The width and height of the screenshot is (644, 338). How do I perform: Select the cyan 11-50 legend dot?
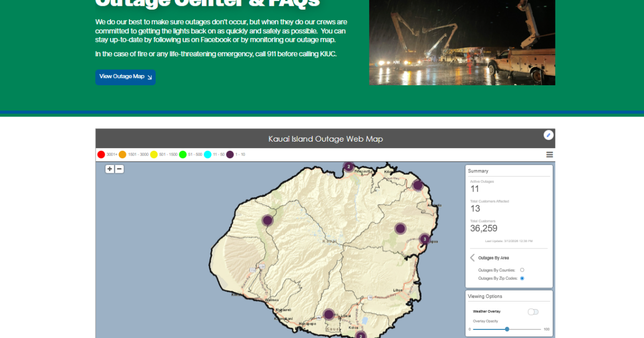208,155
